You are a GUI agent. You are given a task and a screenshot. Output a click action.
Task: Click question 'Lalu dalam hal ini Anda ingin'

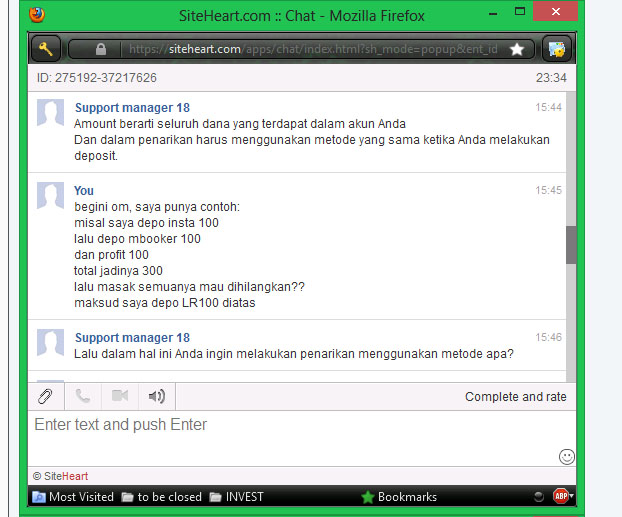(x=154, y=354)
